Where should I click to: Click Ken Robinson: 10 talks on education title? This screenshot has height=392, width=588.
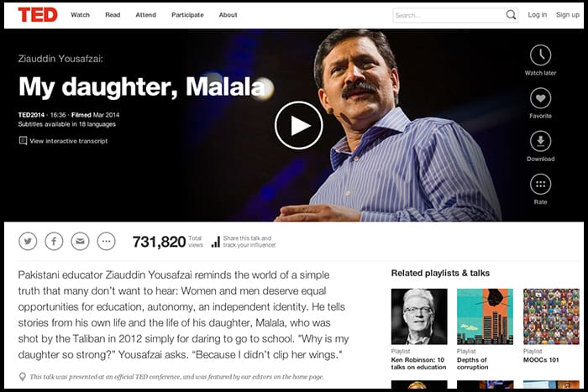pos(418,363)
